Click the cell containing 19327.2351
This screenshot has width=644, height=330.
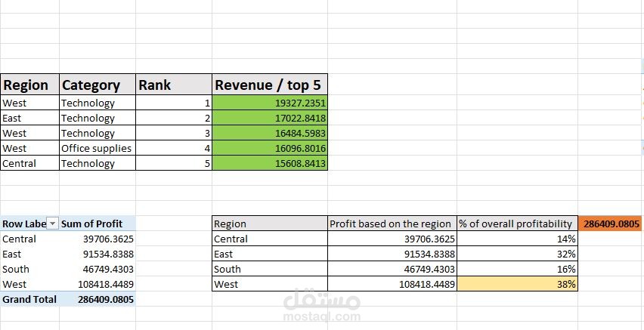tap(270, 103)
